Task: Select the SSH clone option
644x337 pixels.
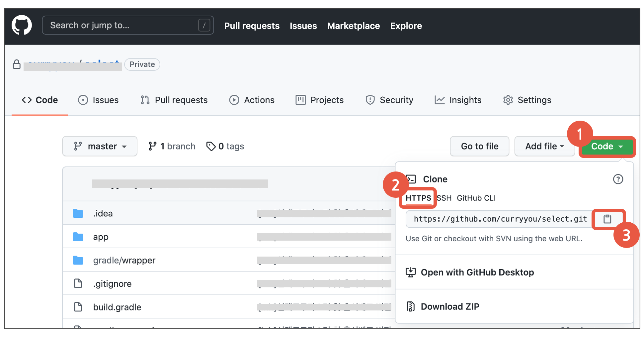Action: click(444, 198)
